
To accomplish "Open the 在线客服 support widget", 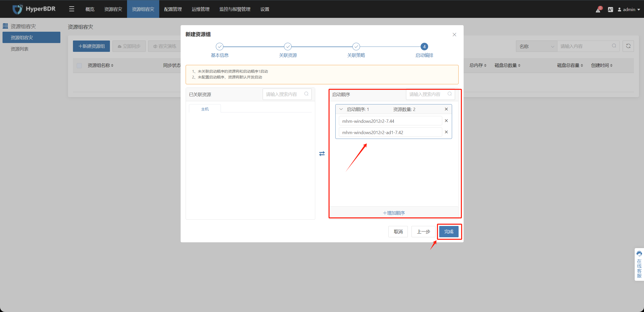I will pos(639,264).
